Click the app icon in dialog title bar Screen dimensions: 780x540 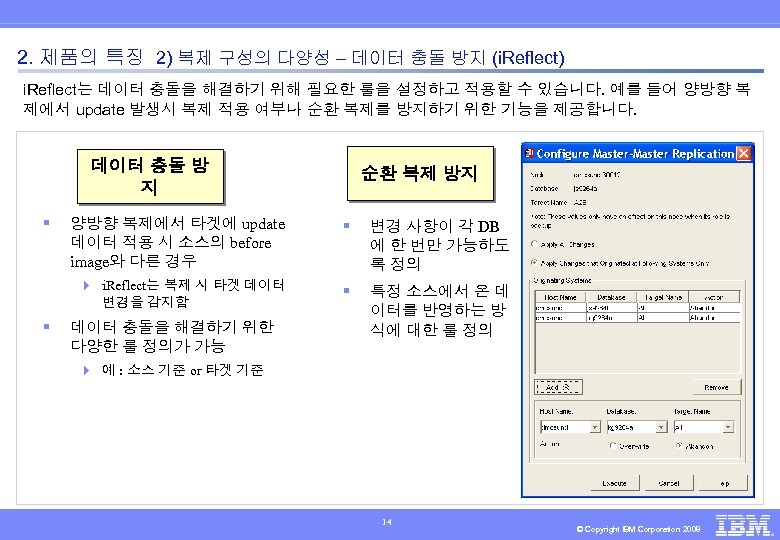point(530,153)
